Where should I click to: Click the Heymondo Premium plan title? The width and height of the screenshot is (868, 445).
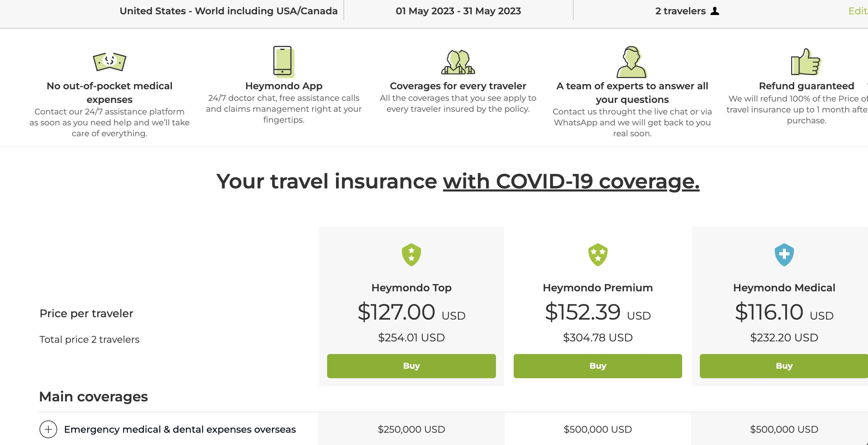[598, 288]
